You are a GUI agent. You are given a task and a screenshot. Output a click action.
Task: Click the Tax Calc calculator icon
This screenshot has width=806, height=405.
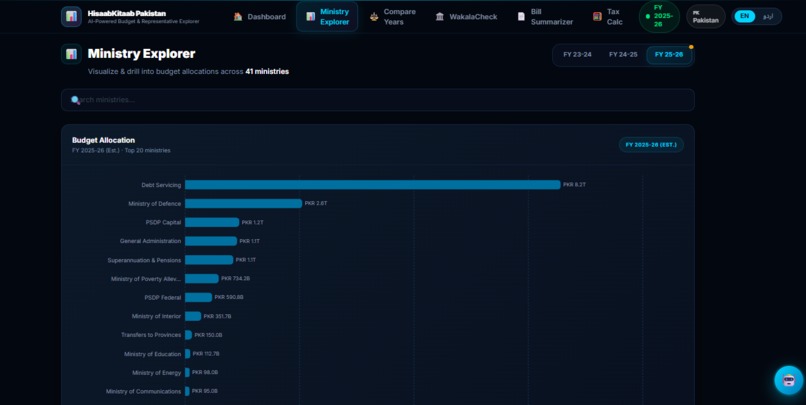[x=597, y=16]
